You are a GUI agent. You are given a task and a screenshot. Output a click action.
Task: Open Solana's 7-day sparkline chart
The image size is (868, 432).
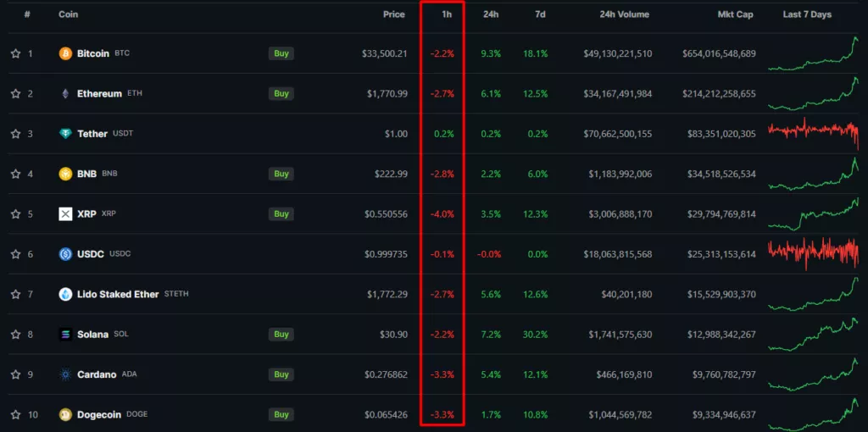(x=814, y=334)
